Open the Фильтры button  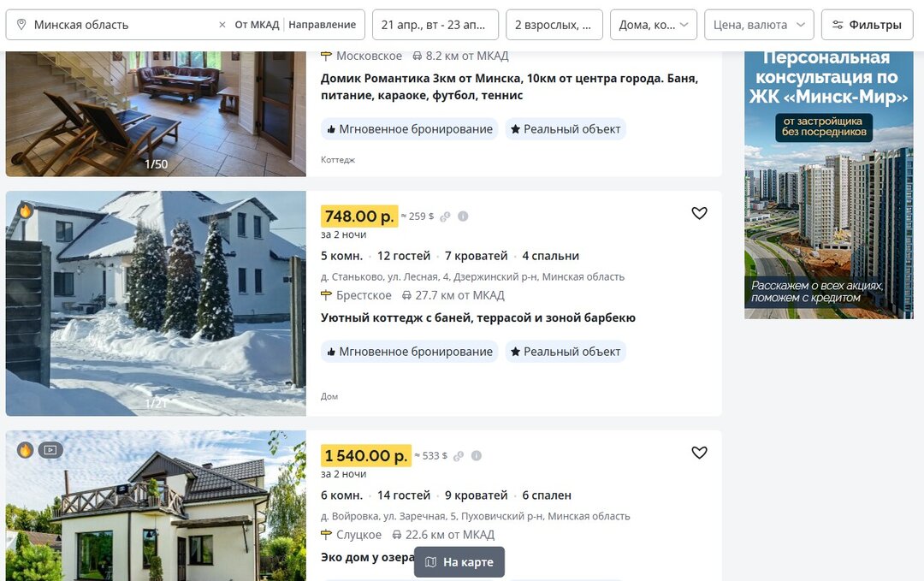coord(867,25)
